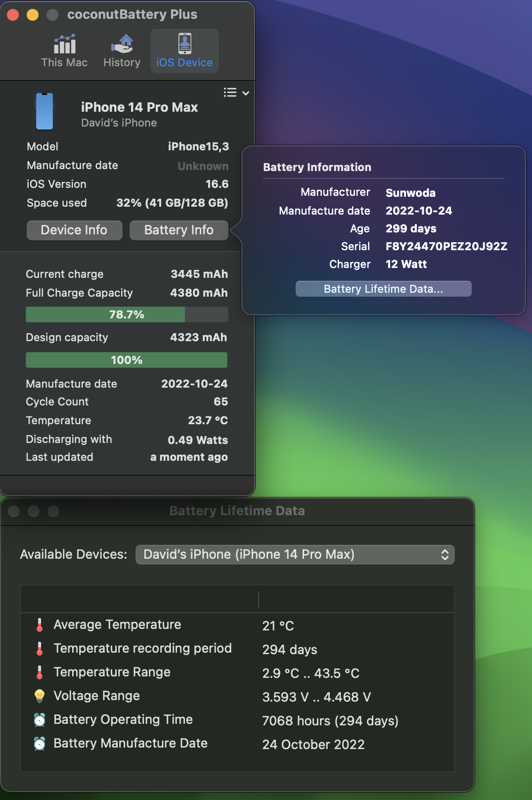Open the Available Devices dropdown

295,554
